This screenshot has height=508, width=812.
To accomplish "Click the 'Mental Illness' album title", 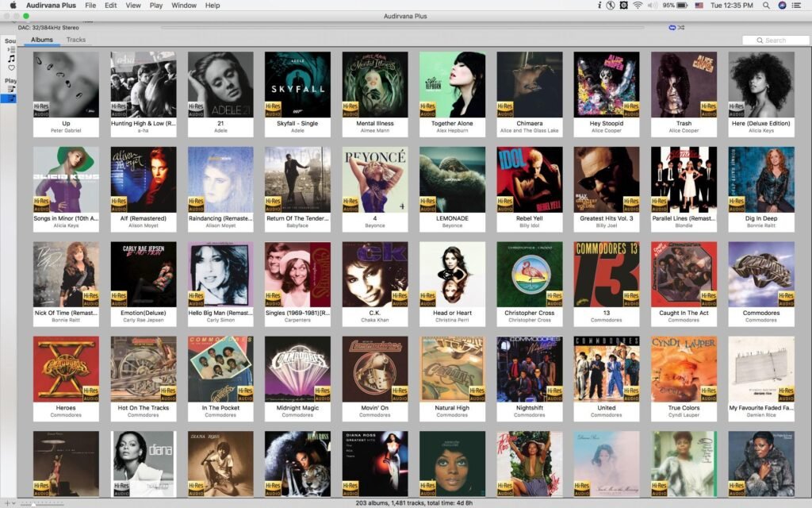I will 375,123.
